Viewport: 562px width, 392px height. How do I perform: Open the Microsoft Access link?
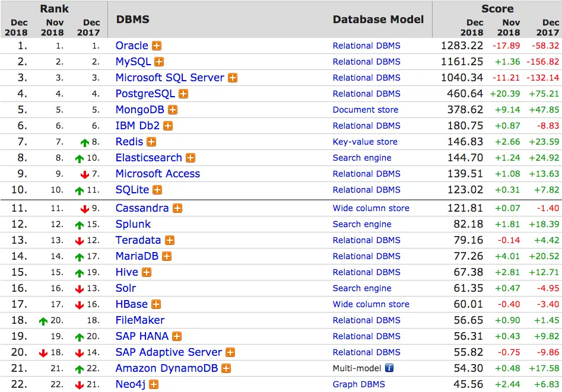pos(158,174)
